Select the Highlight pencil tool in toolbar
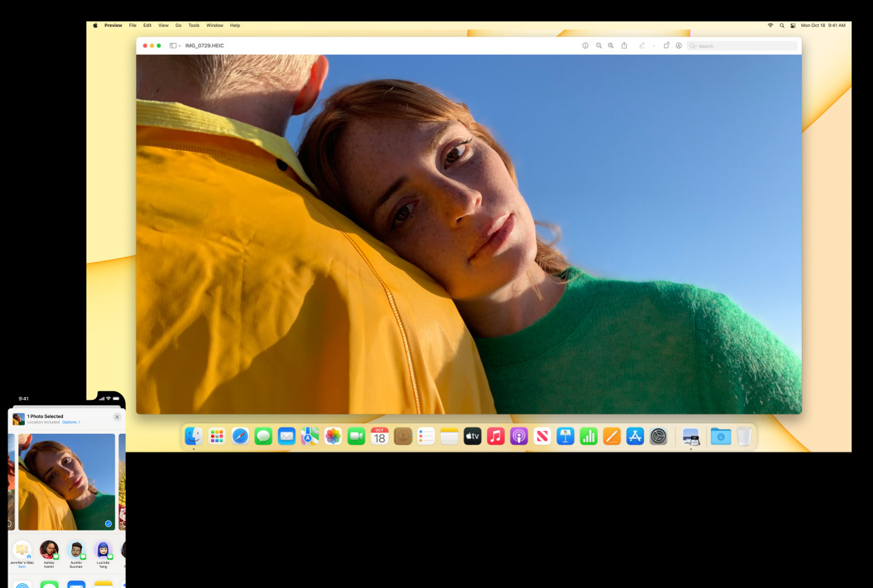Viewport: 873px width, 588px height. click(642, 46)
